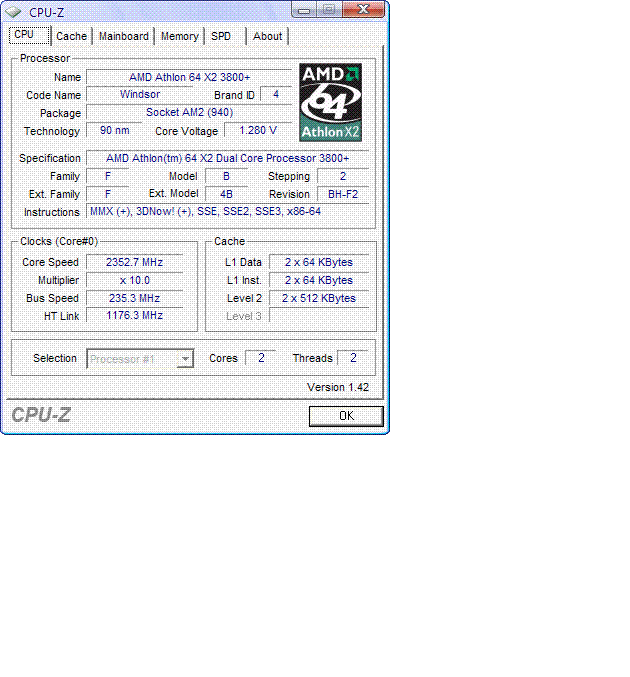The width and height of the screenshot is (630, 677).
Task: Click the Brand ID value '4'
Action: click(276, 95)
